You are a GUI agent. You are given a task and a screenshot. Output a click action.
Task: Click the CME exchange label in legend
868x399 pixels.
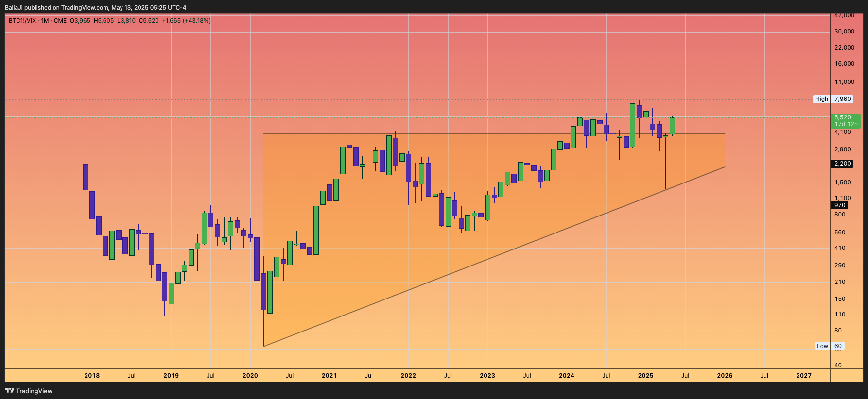tap(60, 21)
